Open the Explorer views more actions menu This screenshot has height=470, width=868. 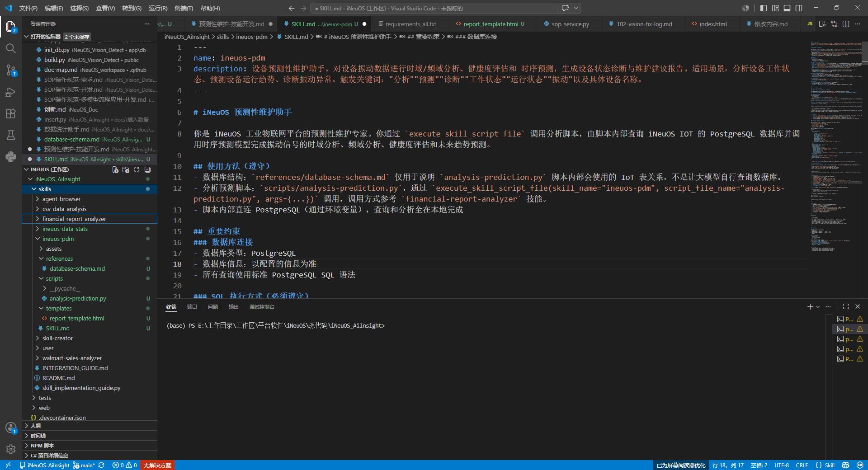tap(146, 24)
